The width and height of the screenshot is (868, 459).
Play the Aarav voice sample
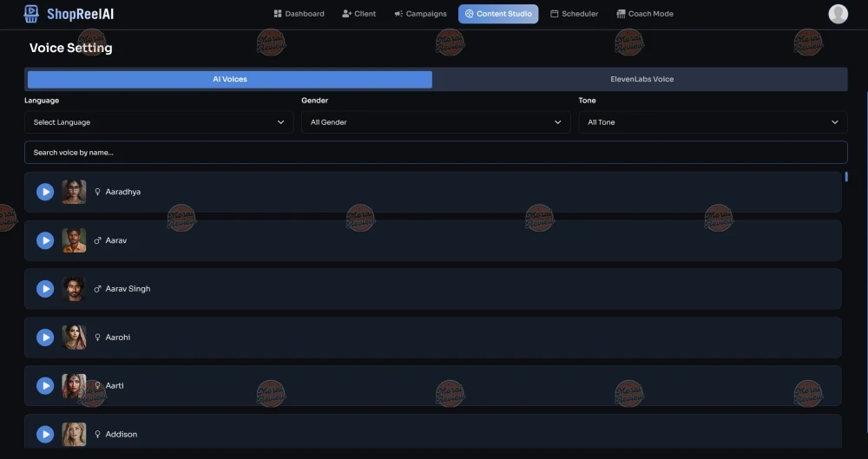(x=45, y=240)
